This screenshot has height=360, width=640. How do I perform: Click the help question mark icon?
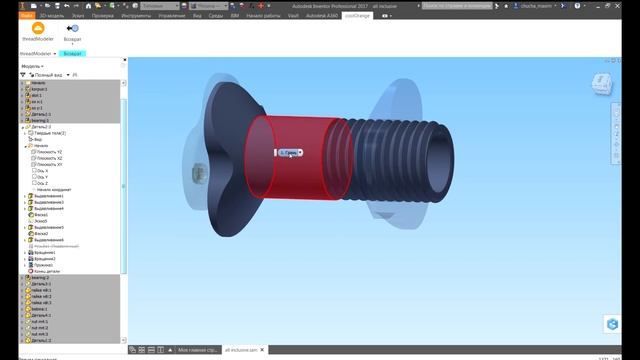point(577,6)
